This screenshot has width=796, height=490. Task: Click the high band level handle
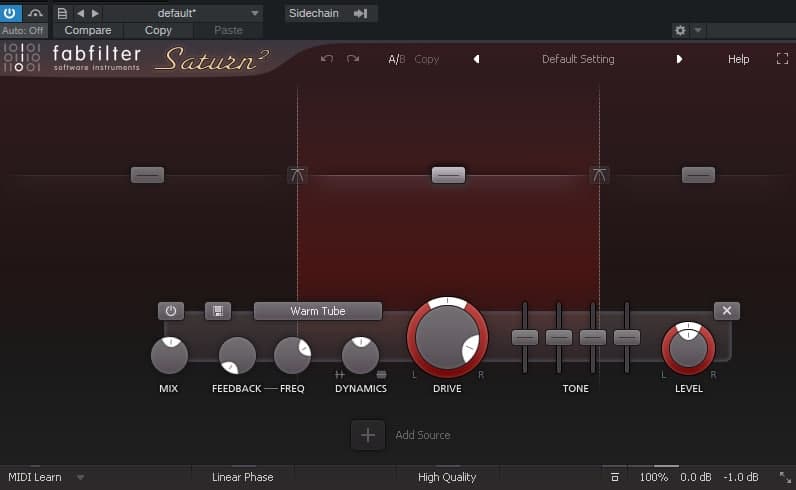point(699,175)
